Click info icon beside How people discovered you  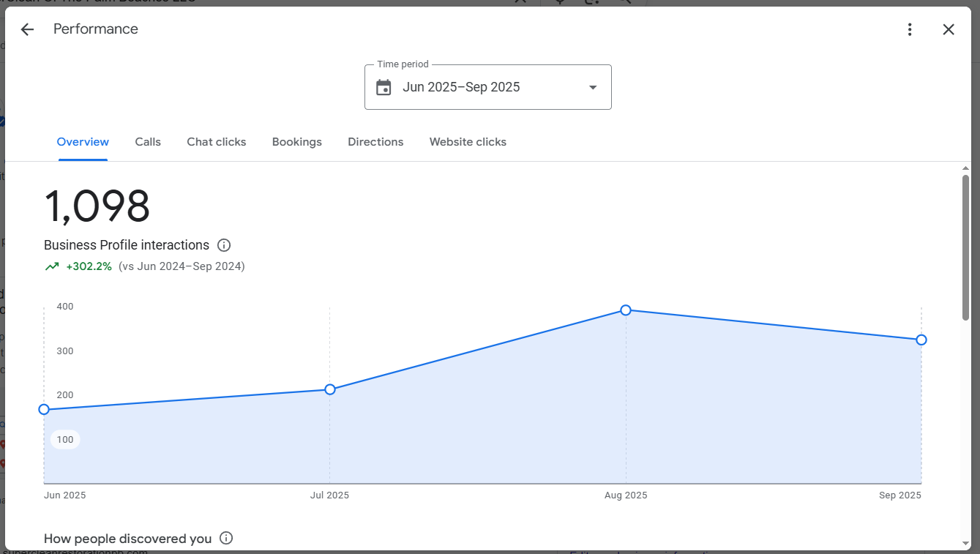[227, 539]
